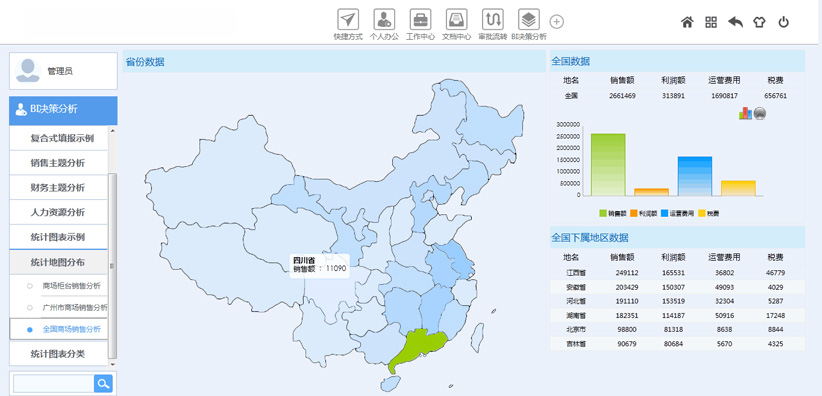The width and height of the screenshot is (822, 396).
Task: Switch chart to bar chart icon
Action: tap(745, 113)
